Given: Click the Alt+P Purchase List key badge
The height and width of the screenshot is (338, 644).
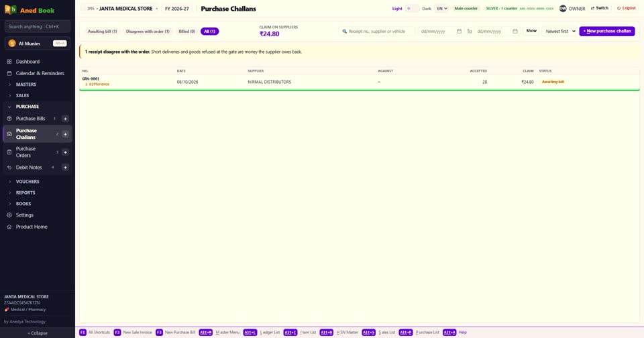Looking at the screenshot, I should (x=406, y=332).
